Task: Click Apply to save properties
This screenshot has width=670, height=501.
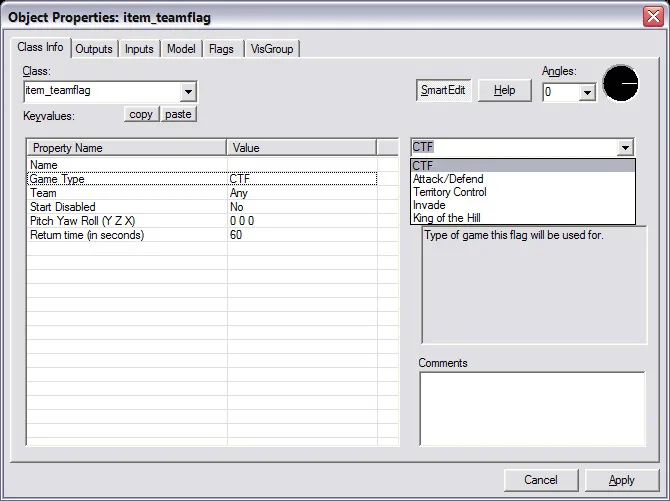Action: coord(621,480)
